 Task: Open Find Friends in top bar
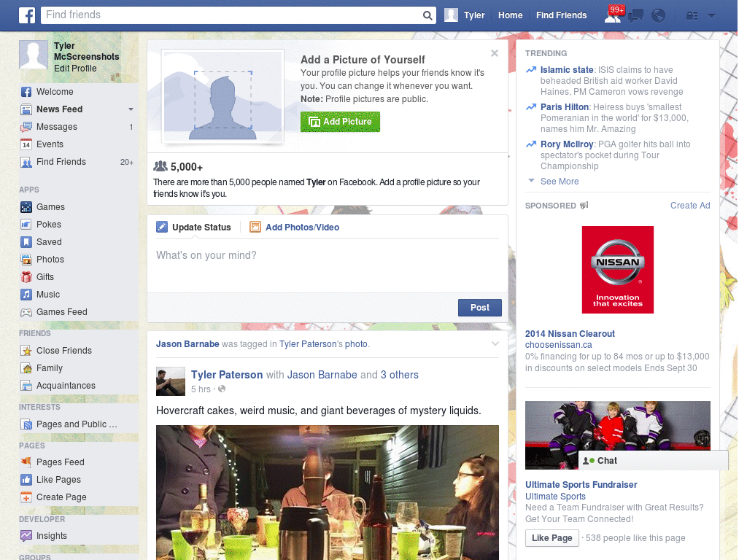click(x=561, y=15)
